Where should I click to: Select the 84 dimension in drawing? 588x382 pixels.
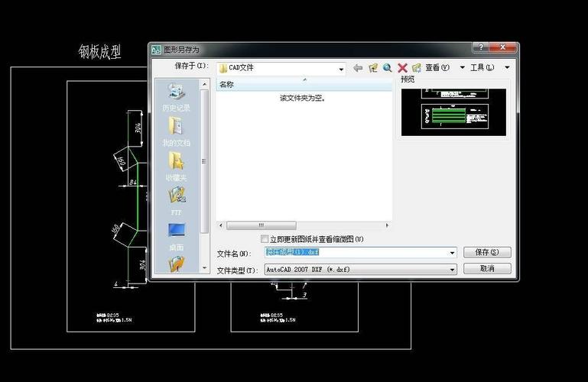pyautogui.click(x=133, y=182)
